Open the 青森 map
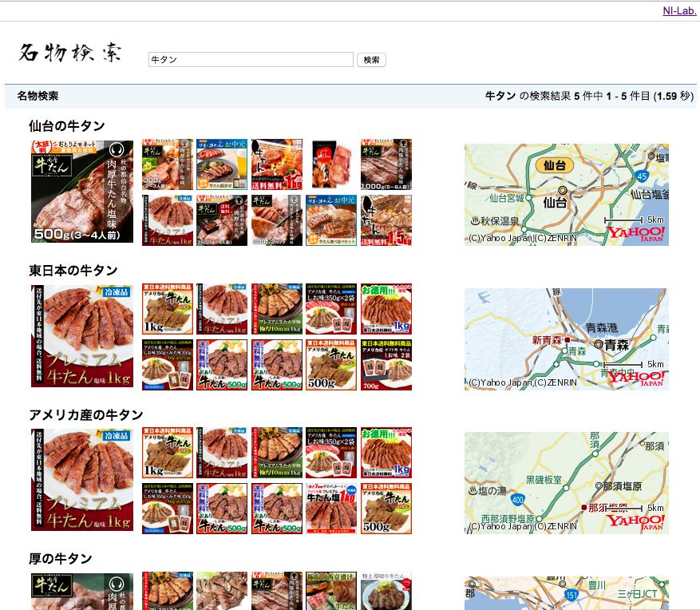This screenshot has width=700, height=610. [x=567, y=339]
